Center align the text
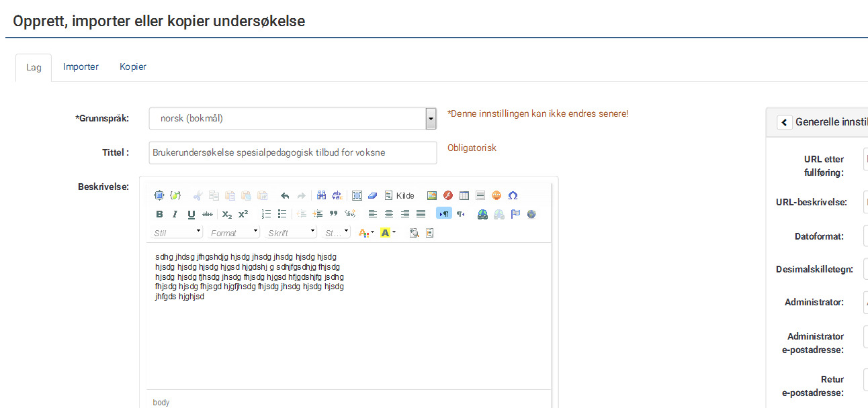 pos(388,214)
